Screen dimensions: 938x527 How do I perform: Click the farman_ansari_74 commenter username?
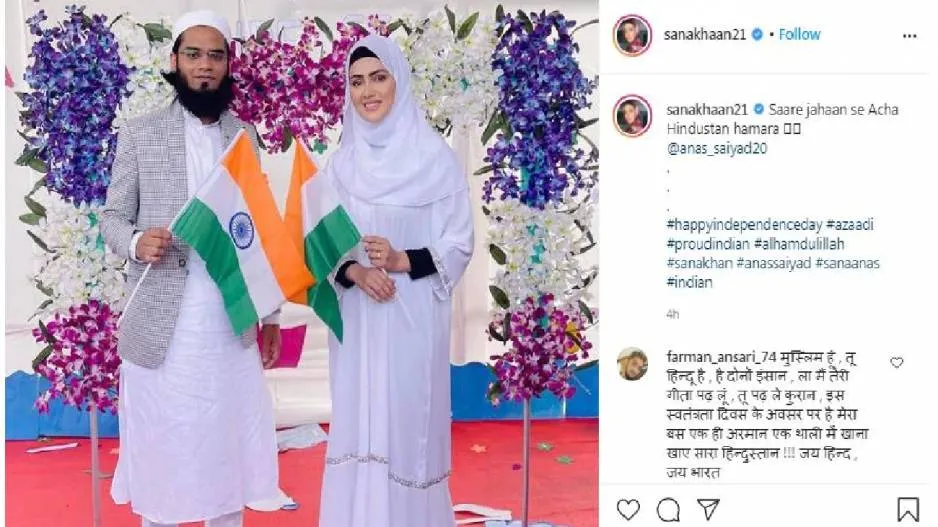[721, 357]
